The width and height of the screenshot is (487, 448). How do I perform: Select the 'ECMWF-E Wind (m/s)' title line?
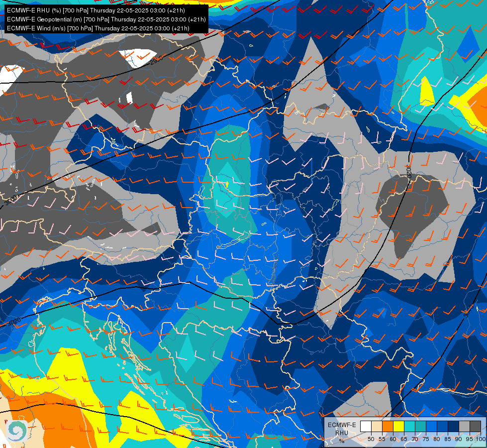click(x=98, y=28)
